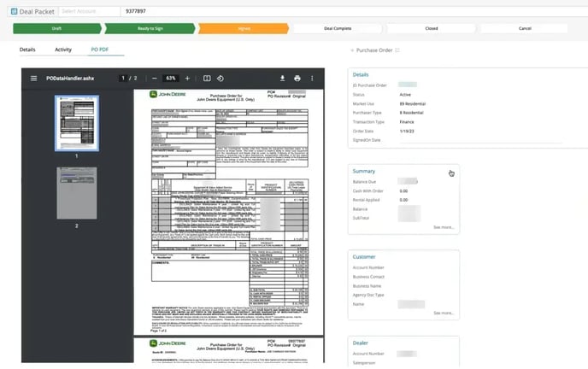The image size is (588, 369).
Task: Click the Cash With Order value 0.00
Action: point(403,191)
